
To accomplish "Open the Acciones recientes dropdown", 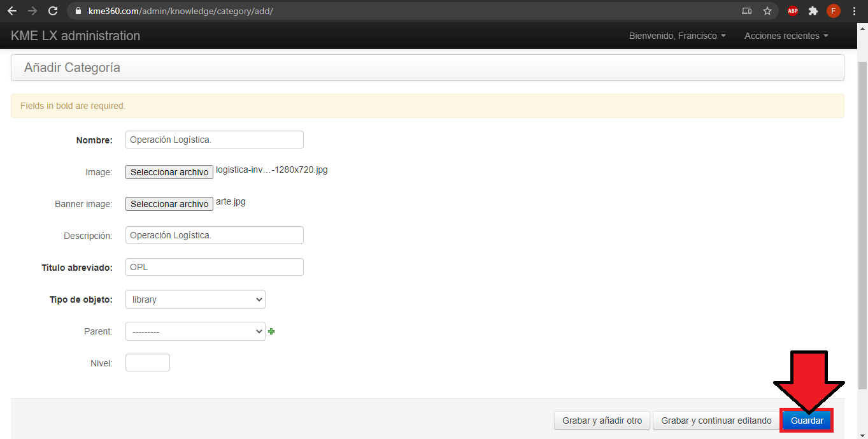I will [x=786, y=36].
